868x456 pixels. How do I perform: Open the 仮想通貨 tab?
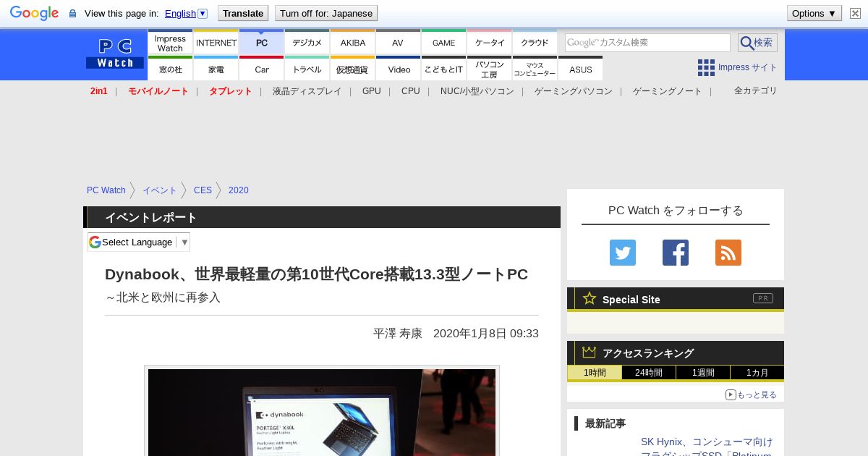[x=353, y=69]
